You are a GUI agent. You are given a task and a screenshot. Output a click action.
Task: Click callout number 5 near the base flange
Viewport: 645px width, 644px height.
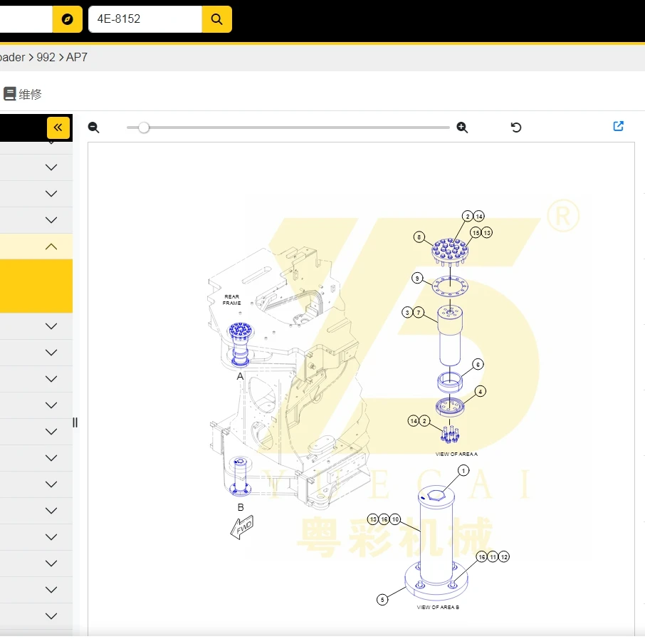[x=382, y=600]
